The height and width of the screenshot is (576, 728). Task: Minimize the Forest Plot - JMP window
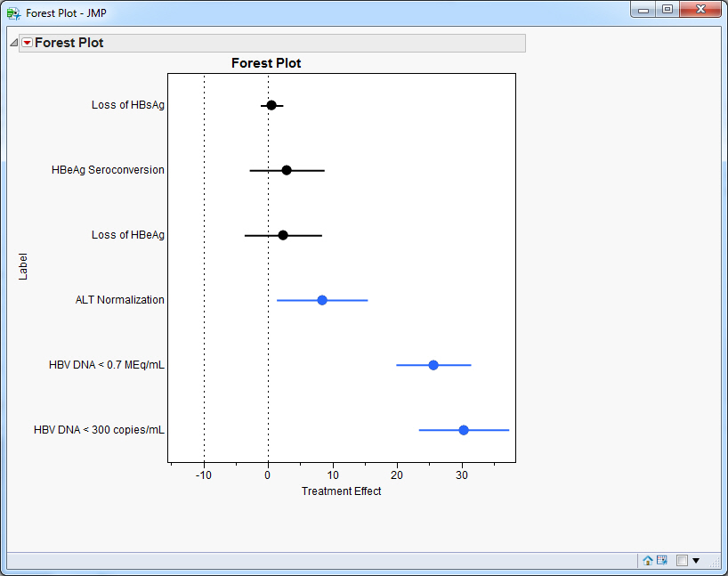pyautogui.click(x=643, y=10)
